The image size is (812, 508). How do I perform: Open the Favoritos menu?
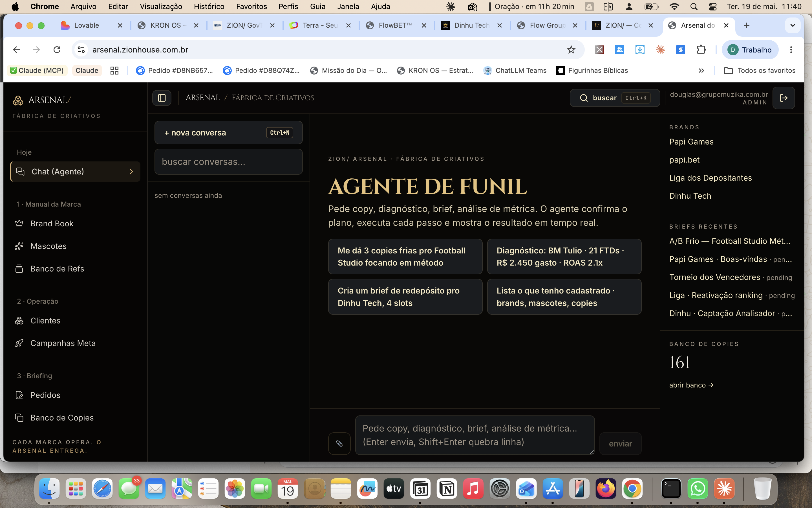(252, 7)
